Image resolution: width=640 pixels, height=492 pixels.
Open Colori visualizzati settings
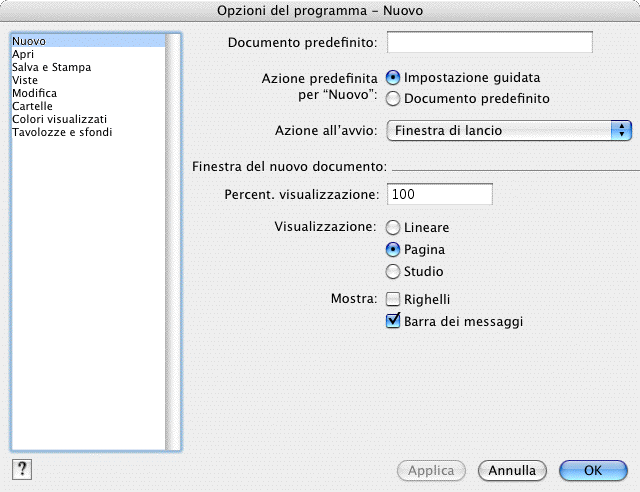(59, 119)
